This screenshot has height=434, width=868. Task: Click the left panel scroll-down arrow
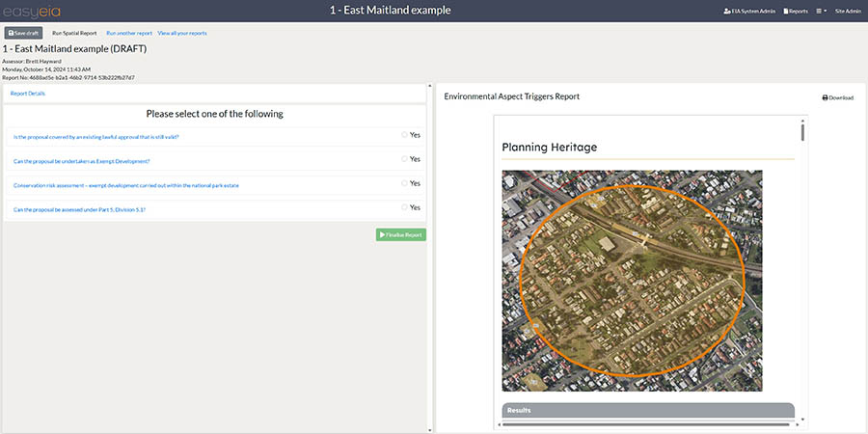tap(430, 429)
